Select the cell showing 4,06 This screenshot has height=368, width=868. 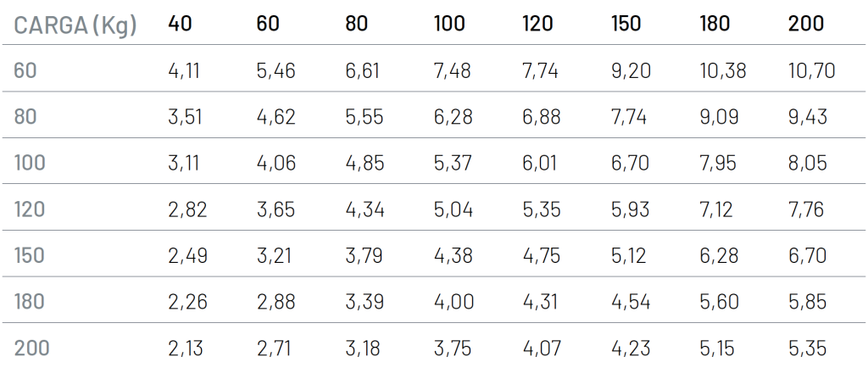pyautogui.click(x=275, y=164)
